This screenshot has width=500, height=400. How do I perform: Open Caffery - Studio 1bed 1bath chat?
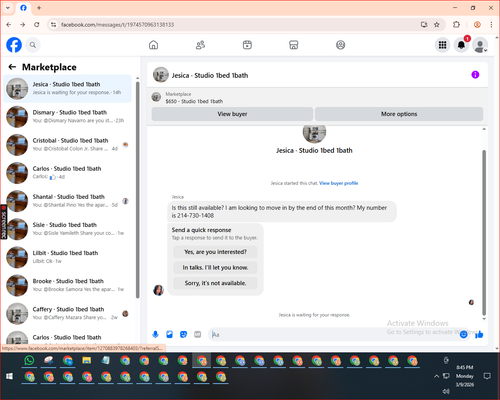68,313
